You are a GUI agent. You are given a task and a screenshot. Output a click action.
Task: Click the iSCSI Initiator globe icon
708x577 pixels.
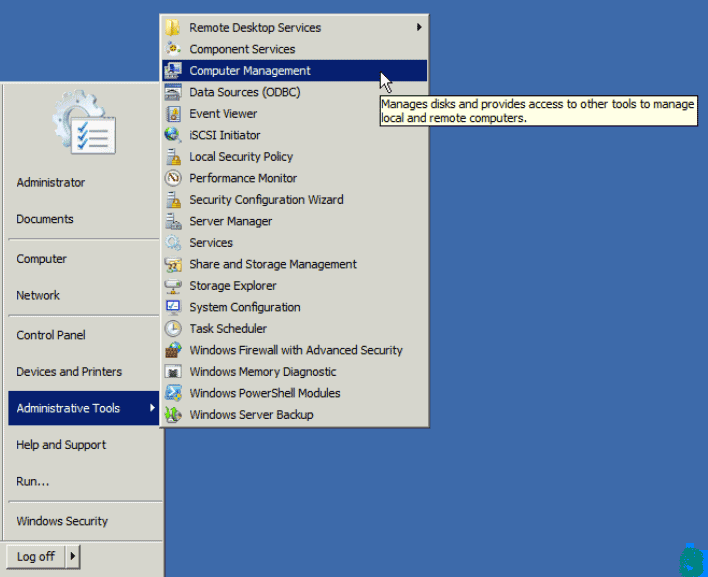tap(172, 135)
